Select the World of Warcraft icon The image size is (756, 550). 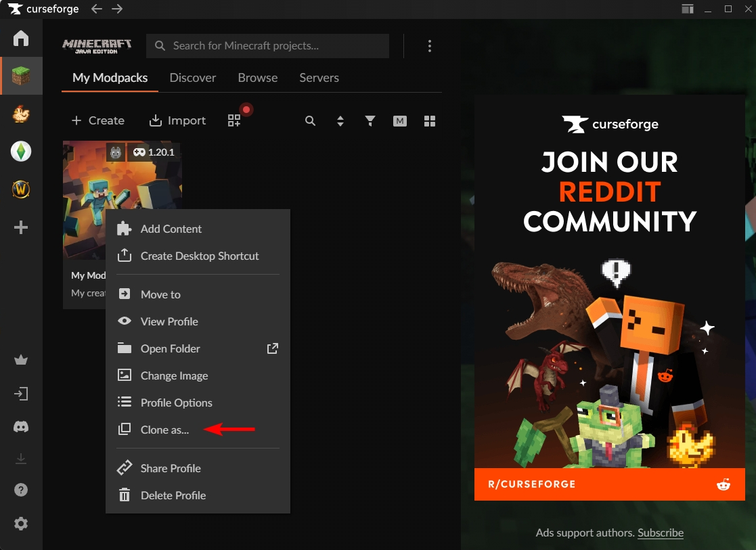coord(21,189)
